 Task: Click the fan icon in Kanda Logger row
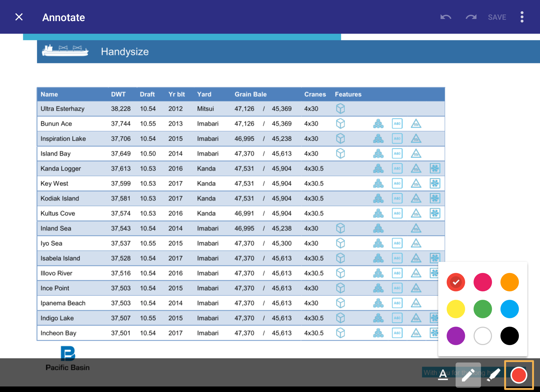point(435,168)
